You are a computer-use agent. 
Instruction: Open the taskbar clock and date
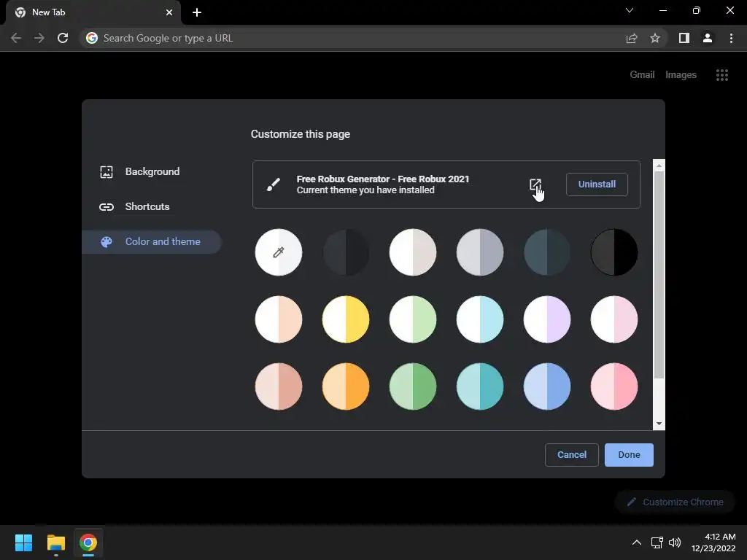(713, 542)
